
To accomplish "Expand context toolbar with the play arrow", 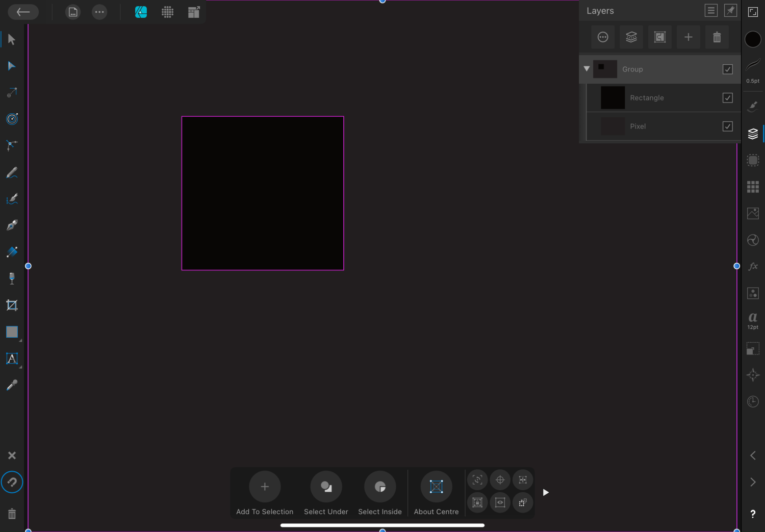I will pos(546,492).
